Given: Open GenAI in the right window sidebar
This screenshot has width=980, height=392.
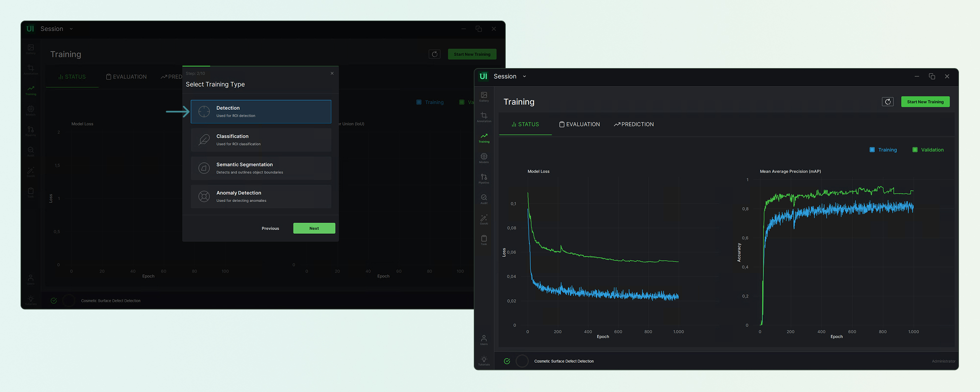Looking at the screenshot, I should coord(484,220).
